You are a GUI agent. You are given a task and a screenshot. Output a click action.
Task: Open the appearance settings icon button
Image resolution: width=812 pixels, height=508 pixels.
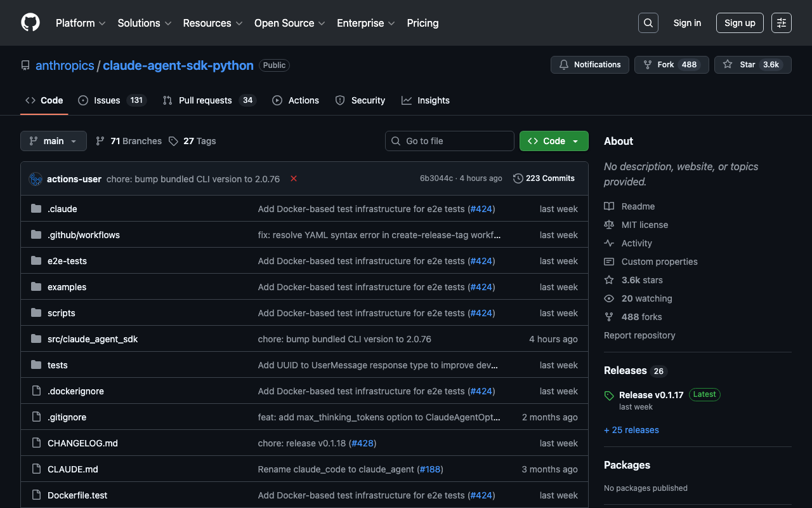(x=781, y=23)
